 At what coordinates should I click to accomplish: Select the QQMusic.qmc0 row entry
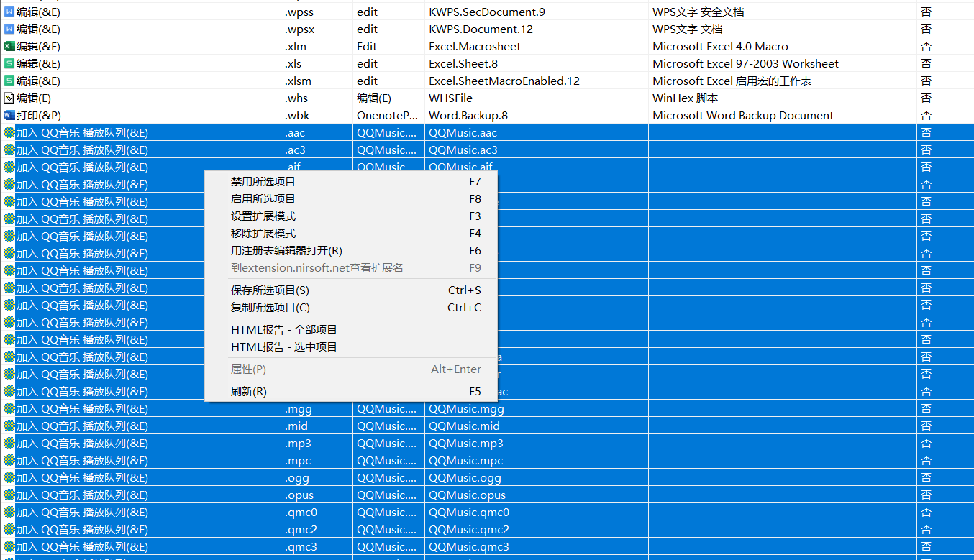(x=469, y=513)
